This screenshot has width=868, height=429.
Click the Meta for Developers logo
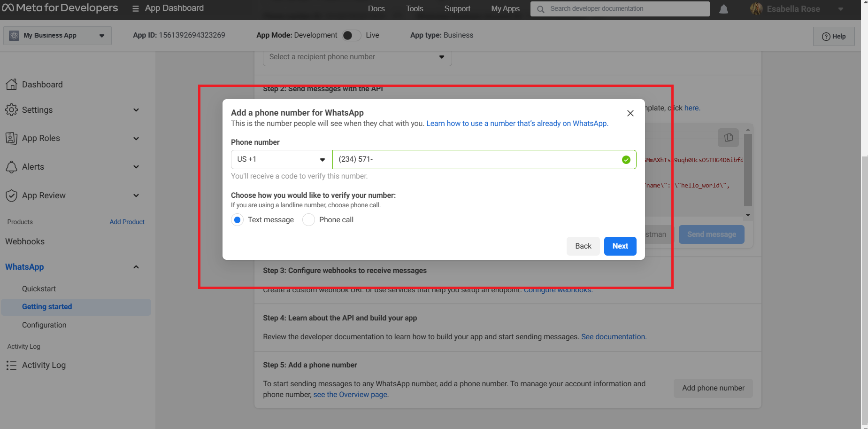pos(60,8)
